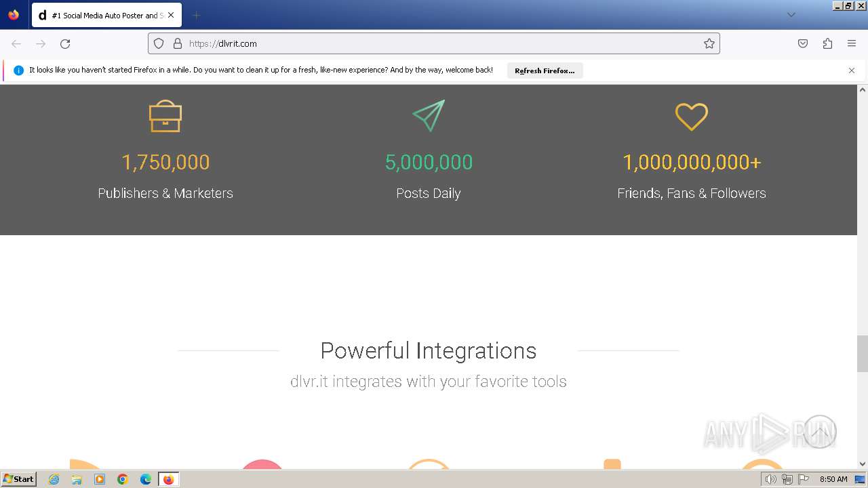Close the dlvr.it browser tab

click(170, 15)
